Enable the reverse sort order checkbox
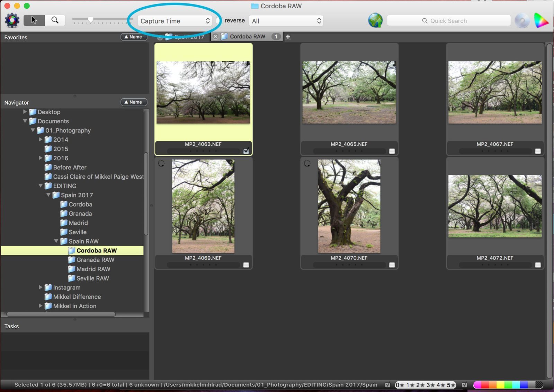This screenshot has width=554, height=392. (218, 20)
